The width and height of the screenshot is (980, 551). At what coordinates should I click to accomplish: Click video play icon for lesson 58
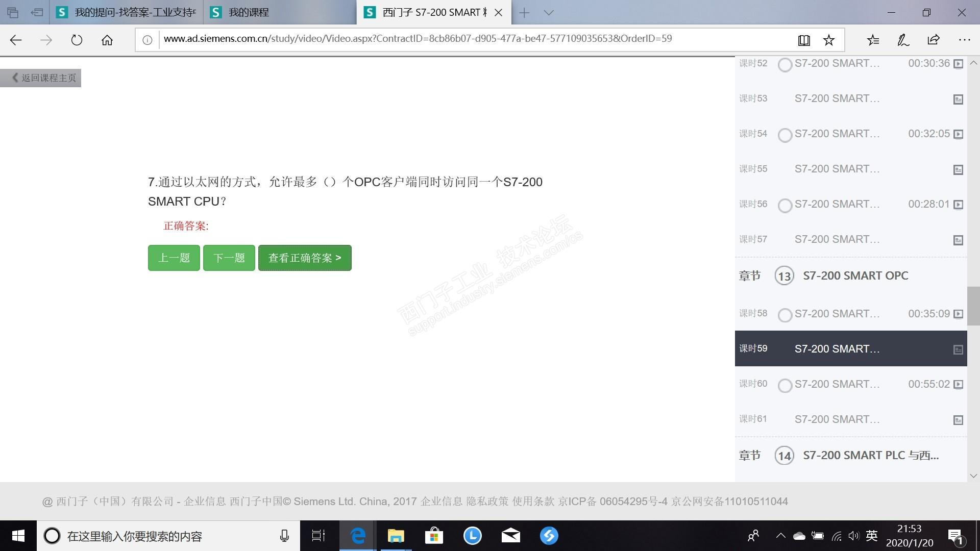click(958, 314)
